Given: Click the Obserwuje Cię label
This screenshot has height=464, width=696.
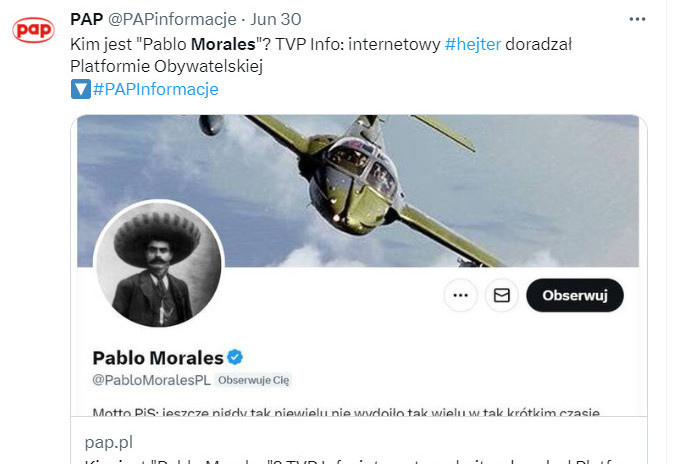Looking at the screenshot, I should click(x=253, y=380).
